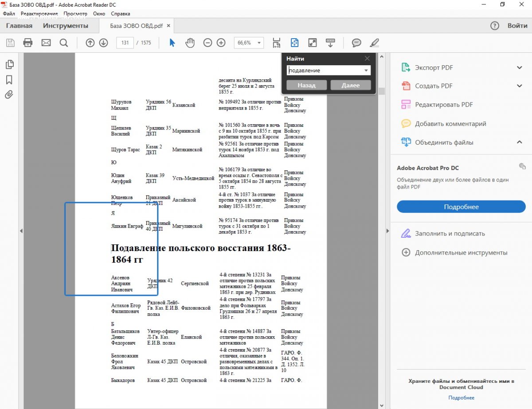The height and width of the screenshot is (409, 532).
Task: Activate the selection arrow tool
Action: pos(172,43)
